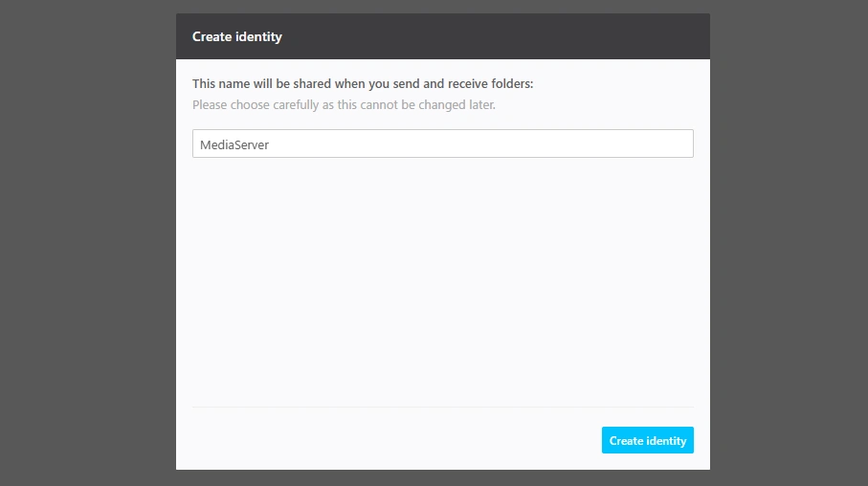The height and width of the screenshot is (486, 868).
Task: Click the blue button labeled Create identity
Action: pyautogui.click(x=647, y=440)
